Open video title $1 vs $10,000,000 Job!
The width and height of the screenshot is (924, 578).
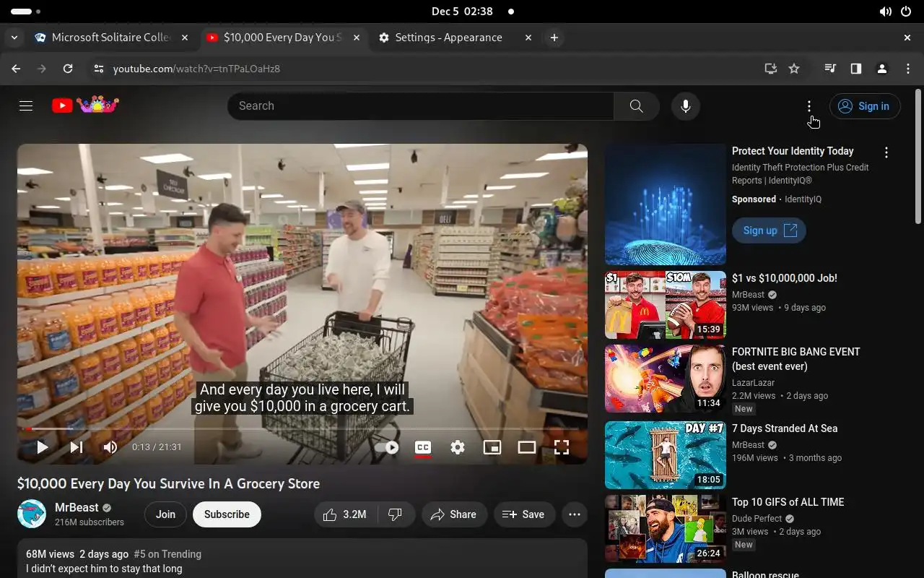pos(785,278)
